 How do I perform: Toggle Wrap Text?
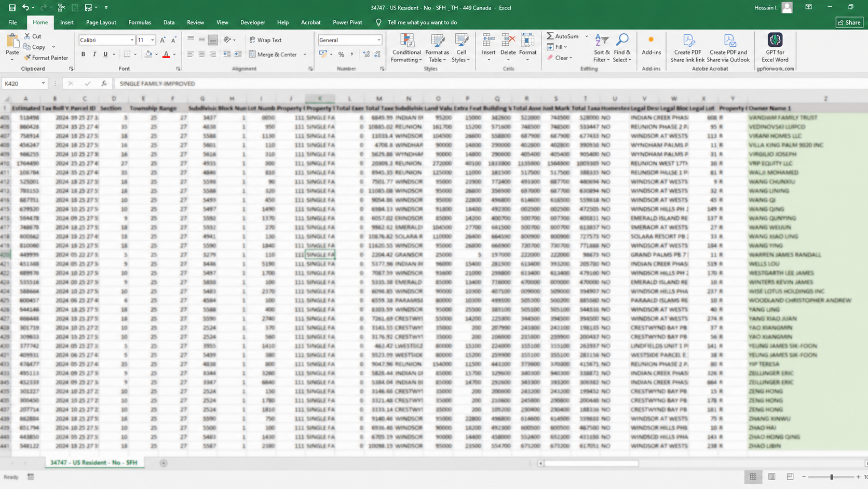pos(265,40)
